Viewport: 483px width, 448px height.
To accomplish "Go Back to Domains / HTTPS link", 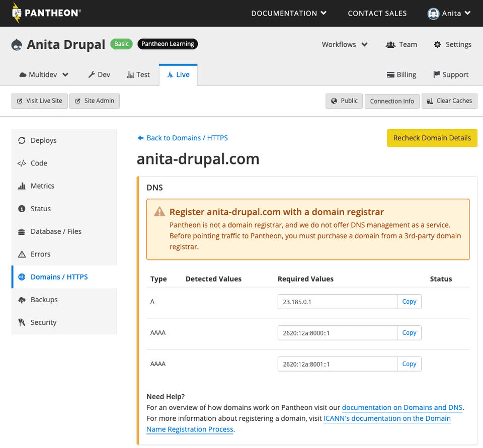I will pyautogui.click(x=183, y=138).
